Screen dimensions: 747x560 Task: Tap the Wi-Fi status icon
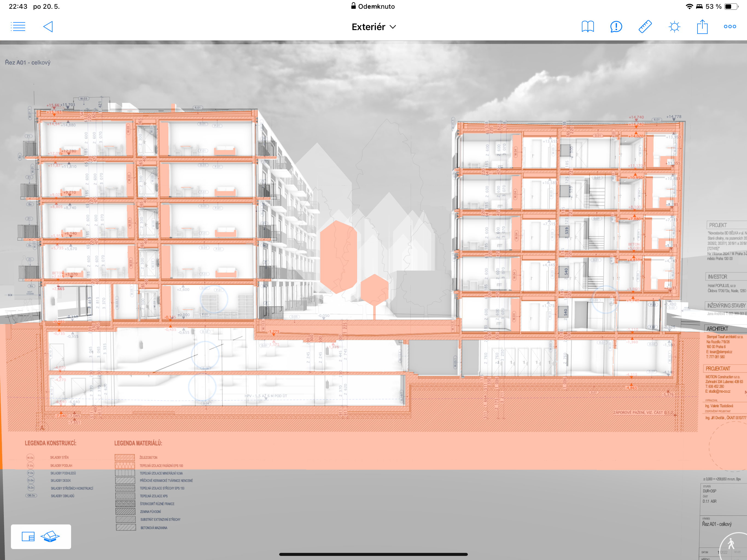(689, 6)
